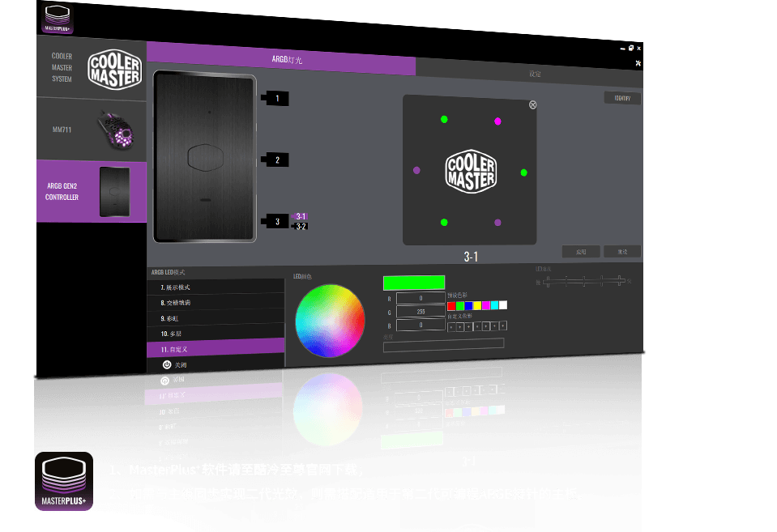Viewport: 777px width, 532px height.
Task: Select the top-right magenta LED dot
Action: coord(497,121)
